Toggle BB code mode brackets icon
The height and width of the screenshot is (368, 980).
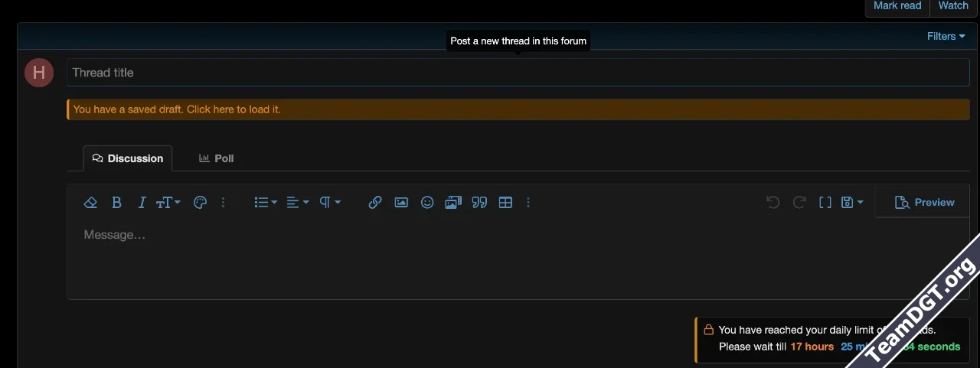pos(825,203)
